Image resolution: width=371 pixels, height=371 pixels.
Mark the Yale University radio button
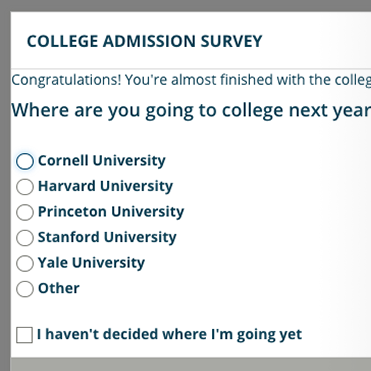(25, 263)
